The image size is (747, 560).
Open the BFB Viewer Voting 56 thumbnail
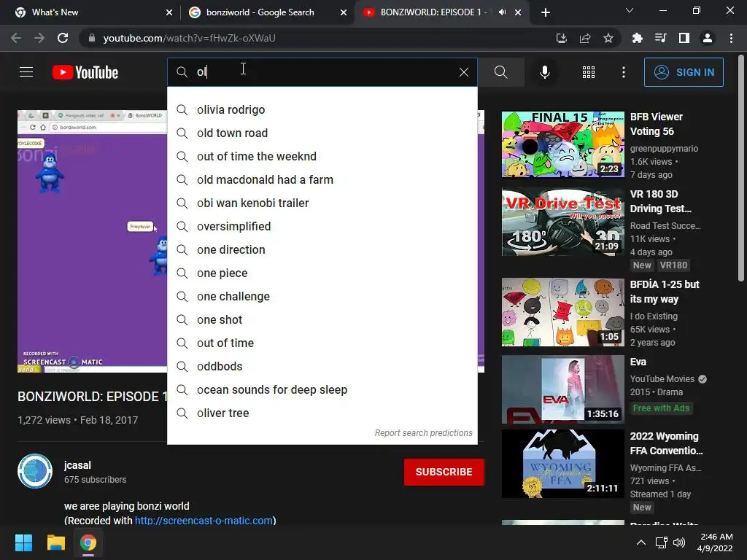click(562, 144)
